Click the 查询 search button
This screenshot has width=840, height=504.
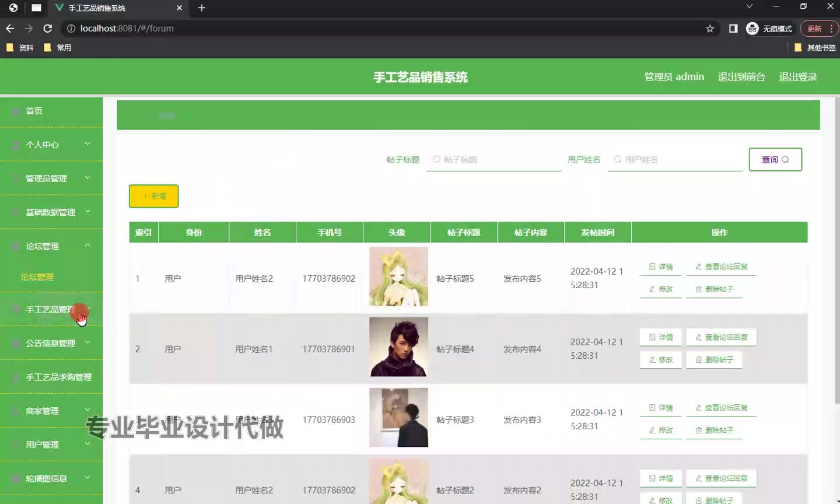(x=775, y=159)
